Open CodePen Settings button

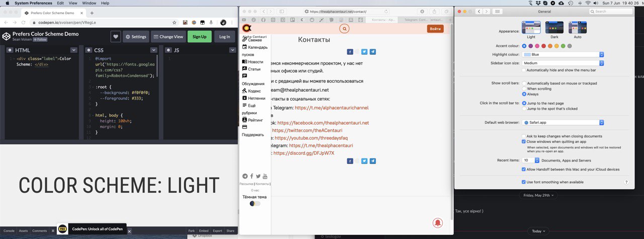point(136,36)
